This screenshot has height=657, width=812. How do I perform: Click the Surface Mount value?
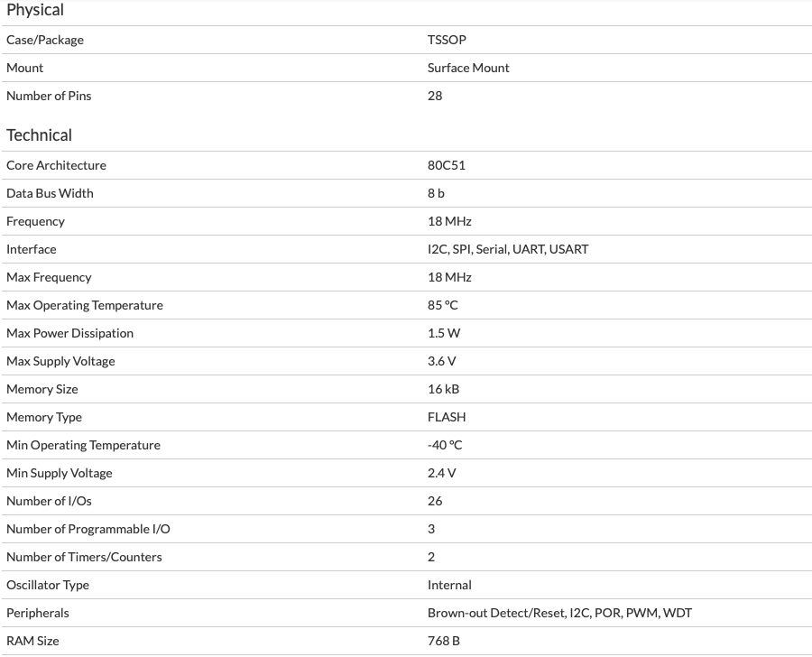[x=468, y=68]
